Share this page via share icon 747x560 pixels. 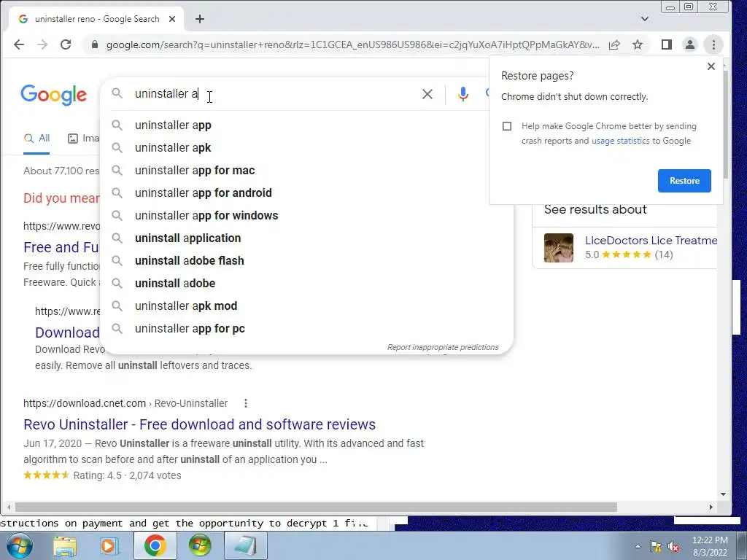(614, 44)
